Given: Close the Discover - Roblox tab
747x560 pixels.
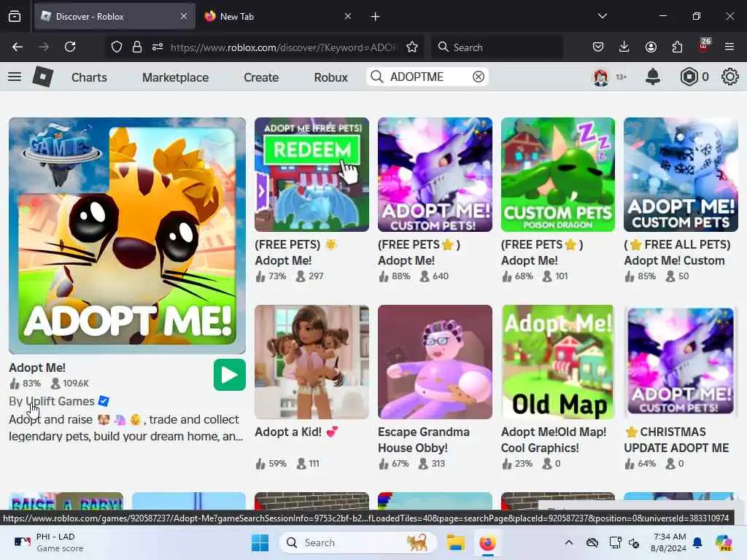Looking at the screenshot, I should click(x=184, y=16).
